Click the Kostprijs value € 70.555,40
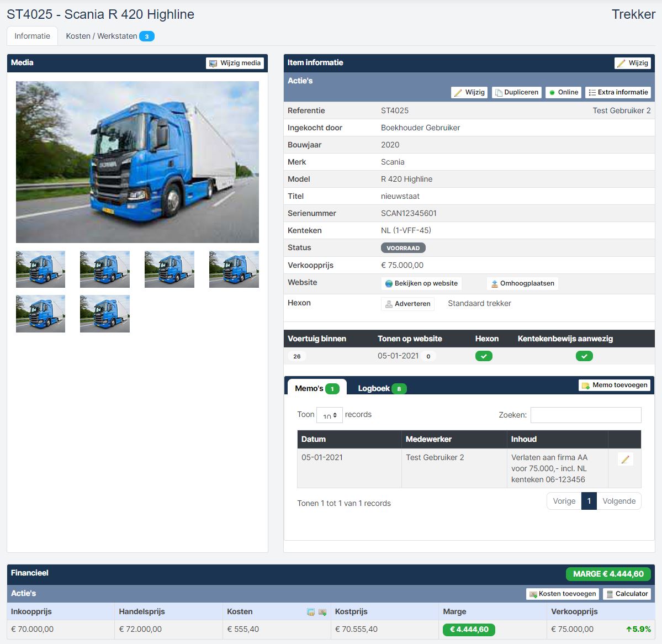Image resolution: width=662 pixels, height=644 pixels. click(356, 629)
